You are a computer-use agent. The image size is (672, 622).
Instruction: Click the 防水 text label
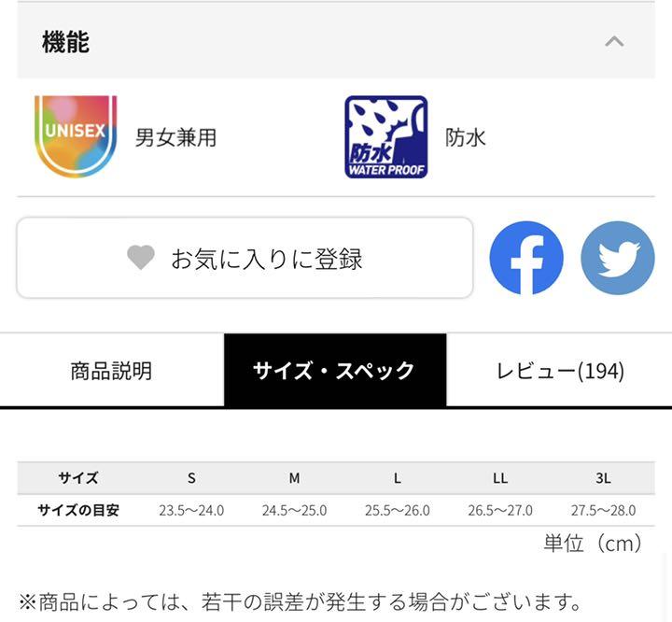[466, 137]
